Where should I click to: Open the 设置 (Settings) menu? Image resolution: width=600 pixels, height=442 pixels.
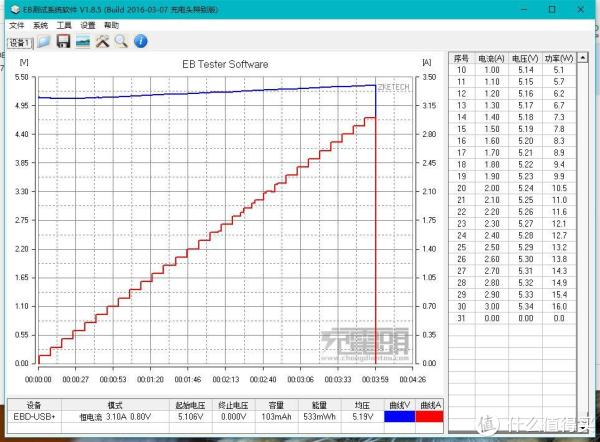click(88, 25)
